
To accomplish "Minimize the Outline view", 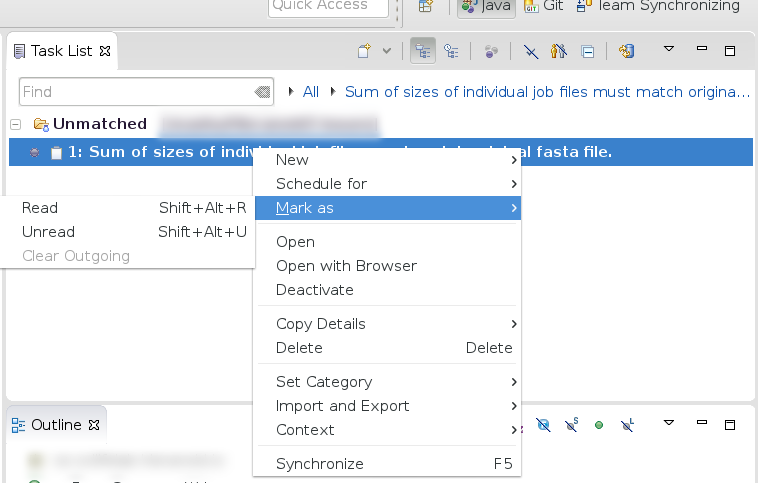I will coord(702,422).
